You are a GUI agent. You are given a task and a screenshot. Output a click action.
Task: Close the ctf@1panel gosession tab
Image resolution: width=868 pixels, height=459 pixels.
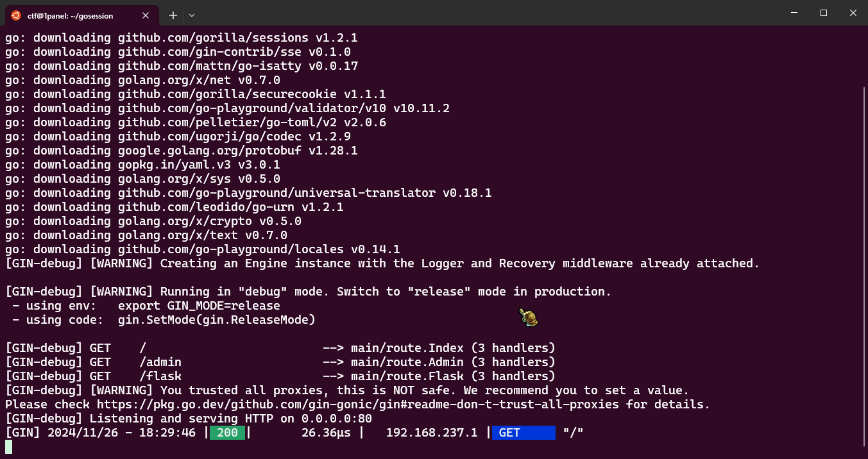pos(146,15)
